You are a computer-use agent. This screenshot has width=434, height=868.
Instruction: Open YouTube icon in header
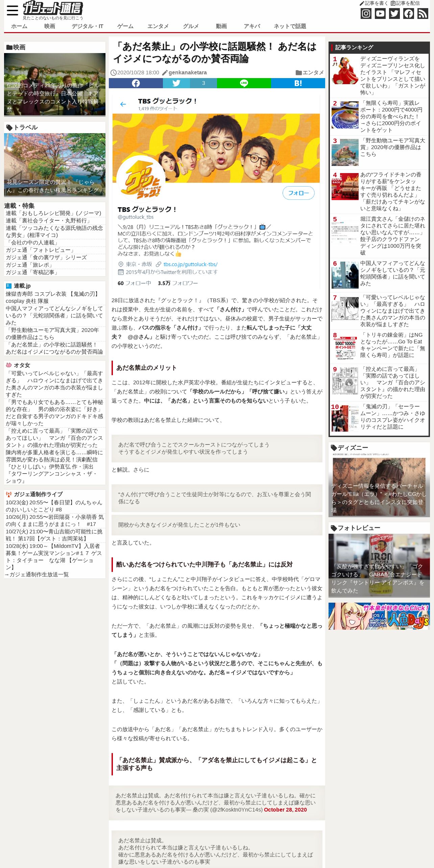pyautogui.click(x=380, y=14)
